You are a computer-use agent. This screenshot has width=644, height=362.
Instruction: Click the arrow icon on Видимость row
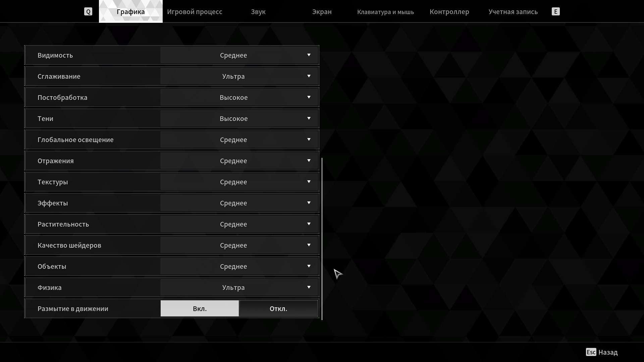click(309, 55)
